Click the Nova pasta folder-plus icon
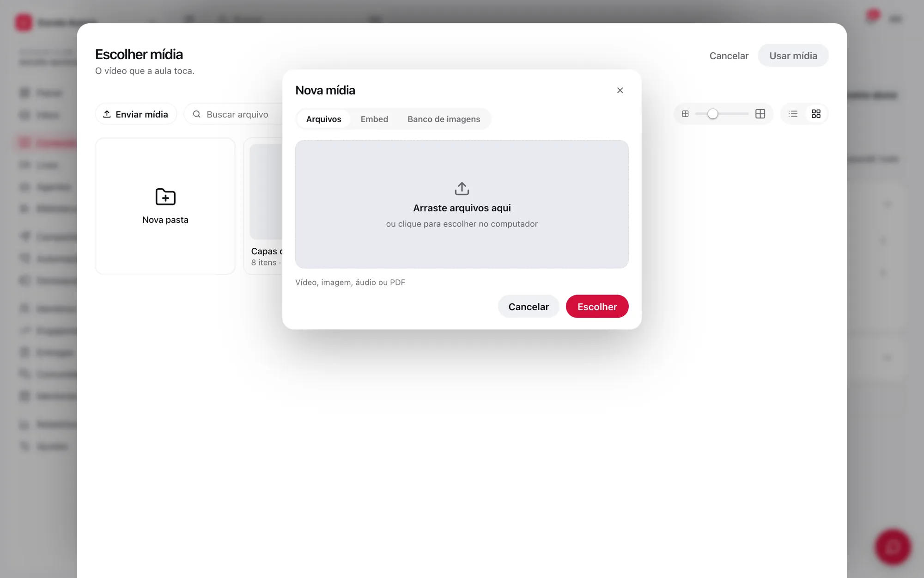The image size is (924, 578). (x=165, y=197)
